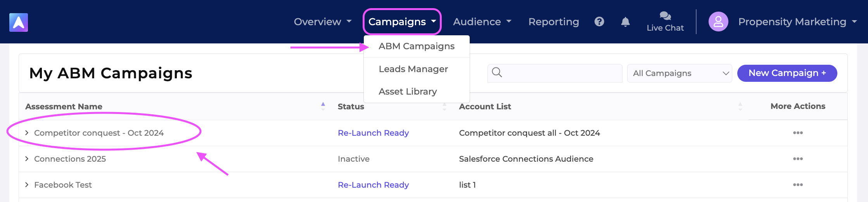Open the Overview dropdown menu
The height and width of the screenshot is (202, 868).
click(323, 22)
